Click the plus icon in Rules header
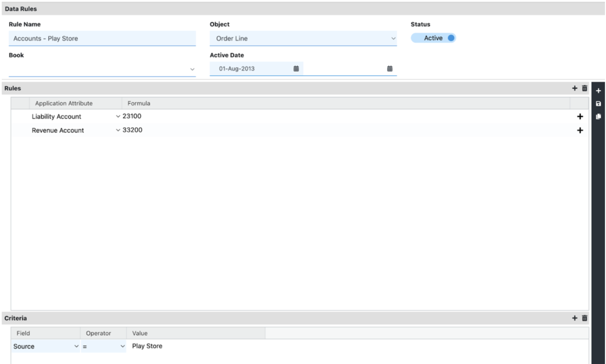 (574, 88)
